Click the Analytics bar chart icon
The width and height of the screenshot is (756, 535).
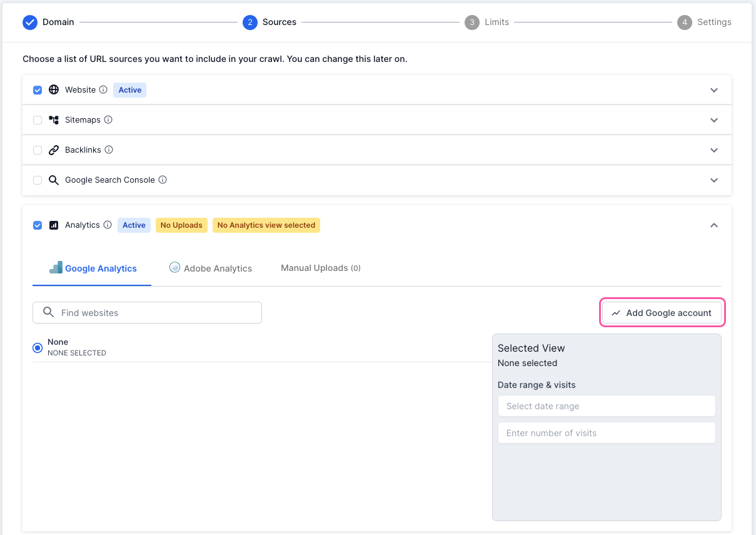54,225
